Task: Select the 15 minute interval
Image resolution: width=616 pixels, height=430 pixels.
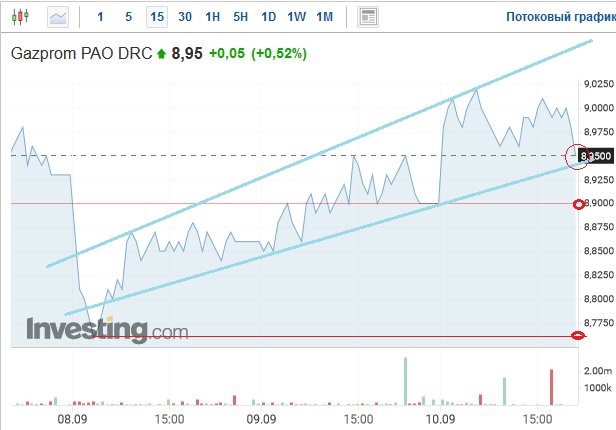Action: point(157,17)
